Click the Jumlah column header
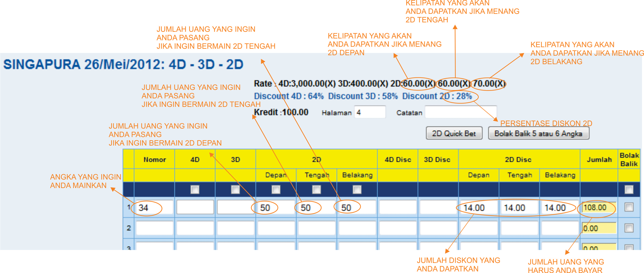 (599, 159)
